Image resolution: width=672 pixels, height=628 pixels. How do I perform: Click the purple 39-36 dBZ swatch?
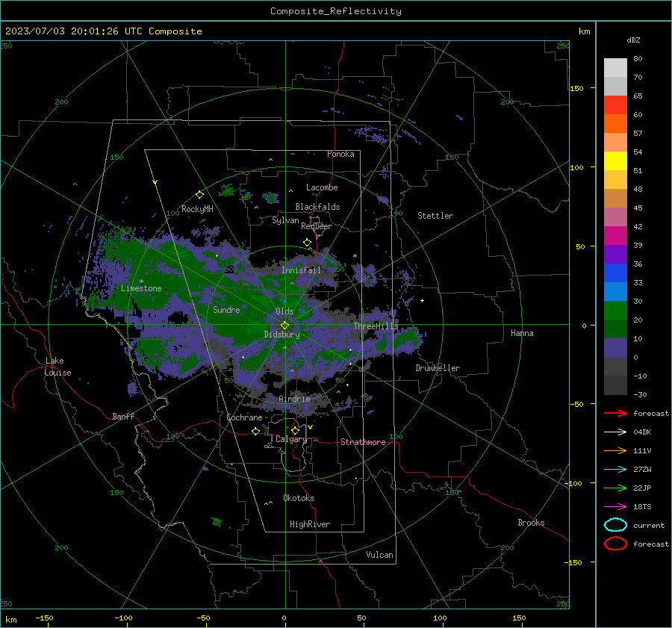click(615, 255)
